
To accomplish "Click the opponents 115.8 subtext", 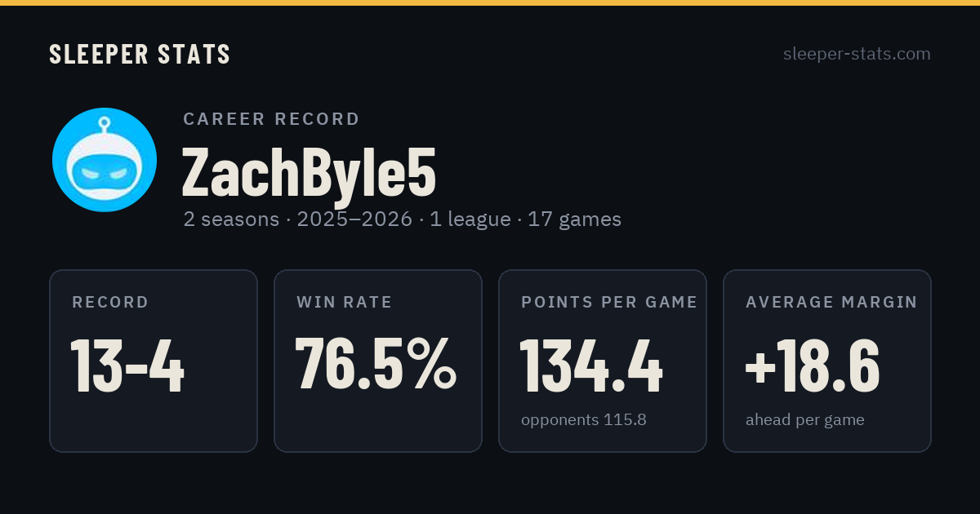I will [584, 420].
